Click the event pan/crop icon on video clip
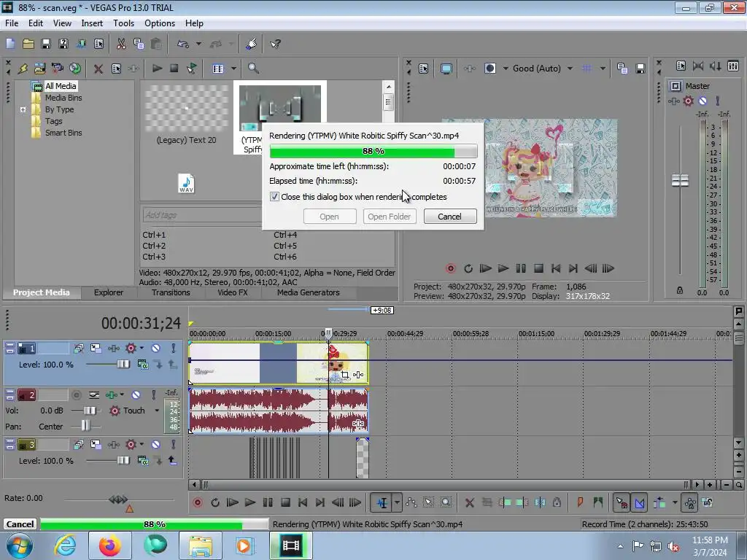747x560 pixels. [345, 375]
